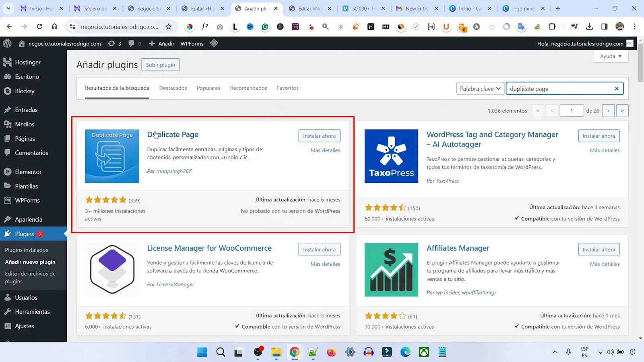Go to next results page arrow
The width and height of the screenshot is (644, 362).
point(608,111)
